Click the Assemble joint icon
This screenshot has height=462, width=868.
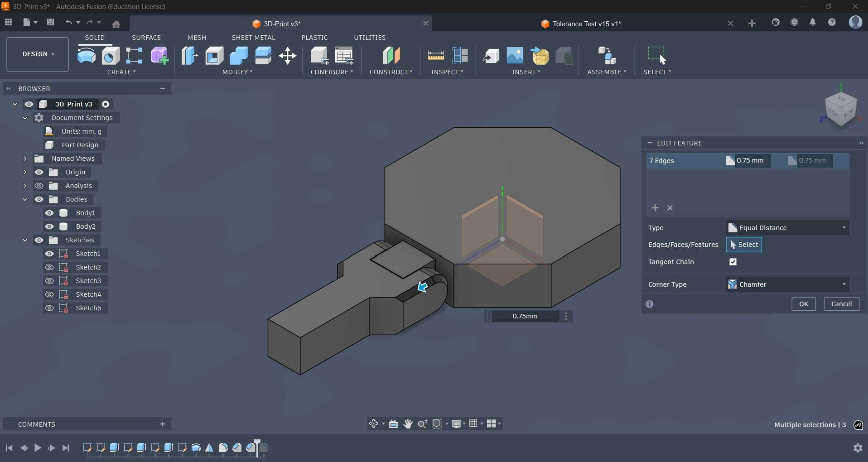[x=607, y=56]
